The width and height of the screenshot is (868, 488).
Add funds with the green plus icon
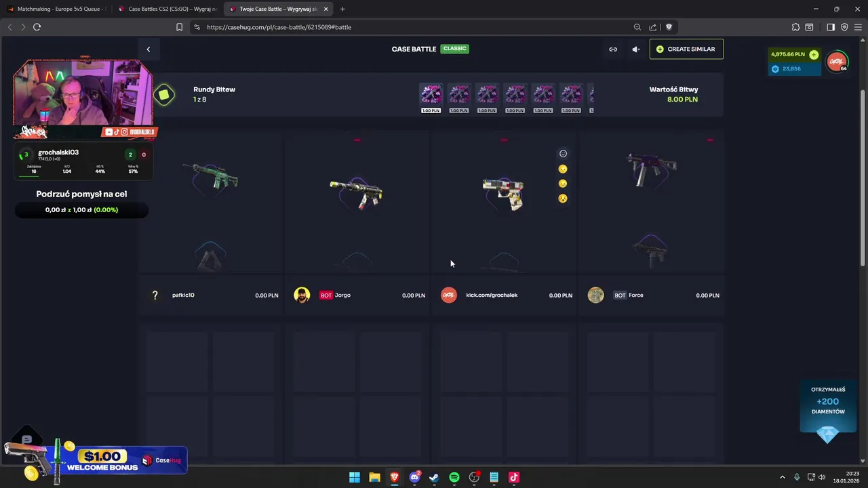[814, 54]
